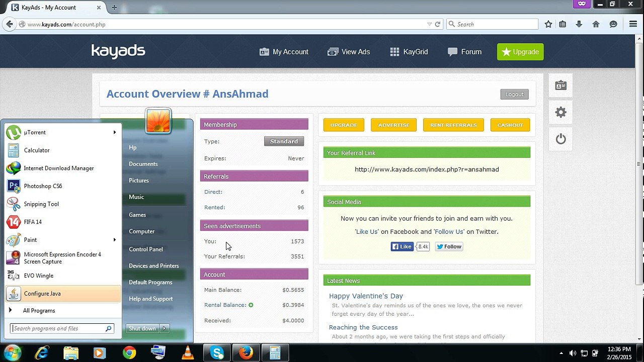Open the KayGrid page
This screenshot has height=362, width=644.
click(409, 52)
